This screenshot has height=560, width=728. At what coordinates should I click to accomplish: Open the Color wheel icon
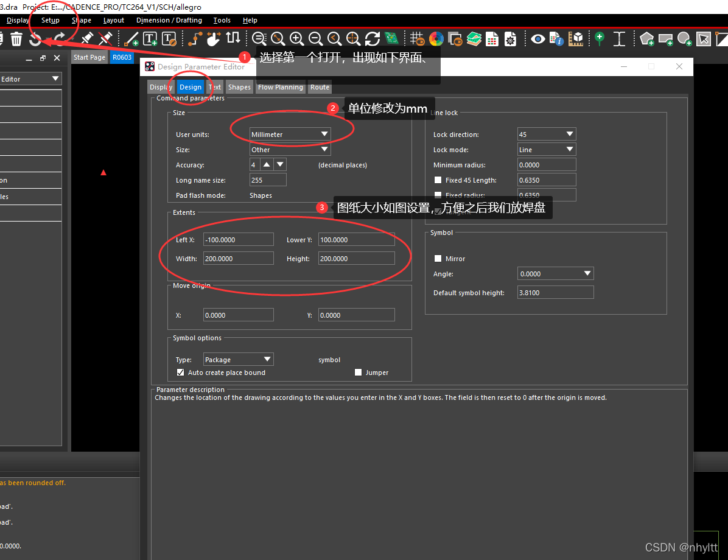[x=436, y=40]
